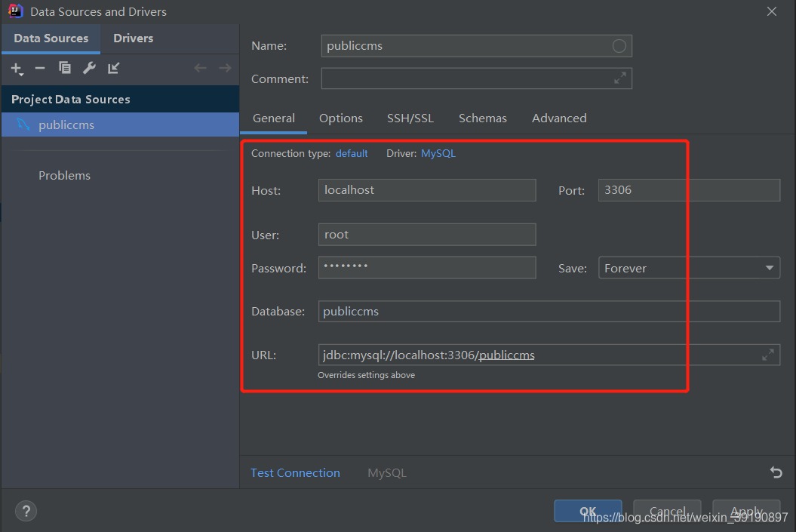Switch to the Drivers tab

pos(133,38)
